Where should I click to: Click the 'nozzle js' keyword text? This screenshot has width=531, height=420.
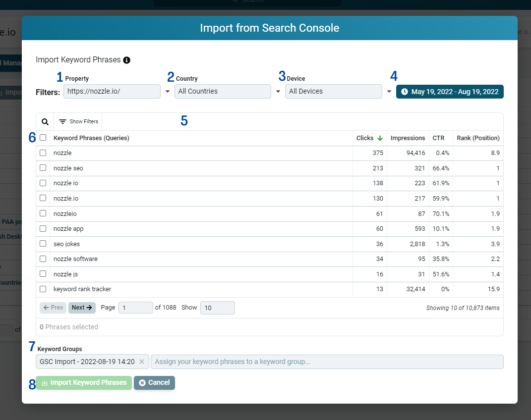(66, 274)
